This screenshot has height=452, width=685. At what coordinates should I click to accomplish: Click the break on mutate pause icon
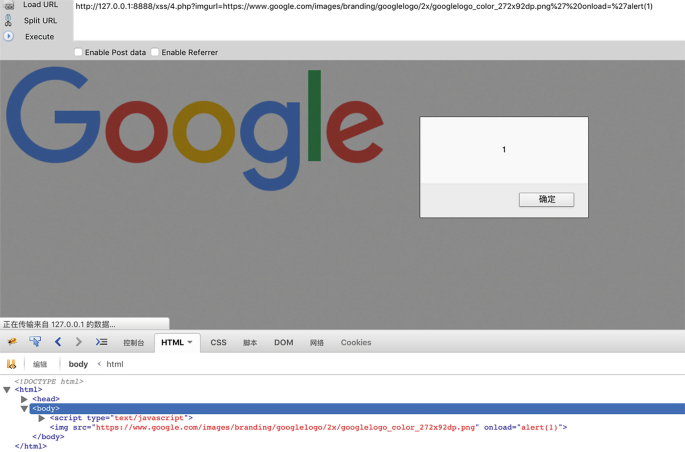(x=11, y=364)
